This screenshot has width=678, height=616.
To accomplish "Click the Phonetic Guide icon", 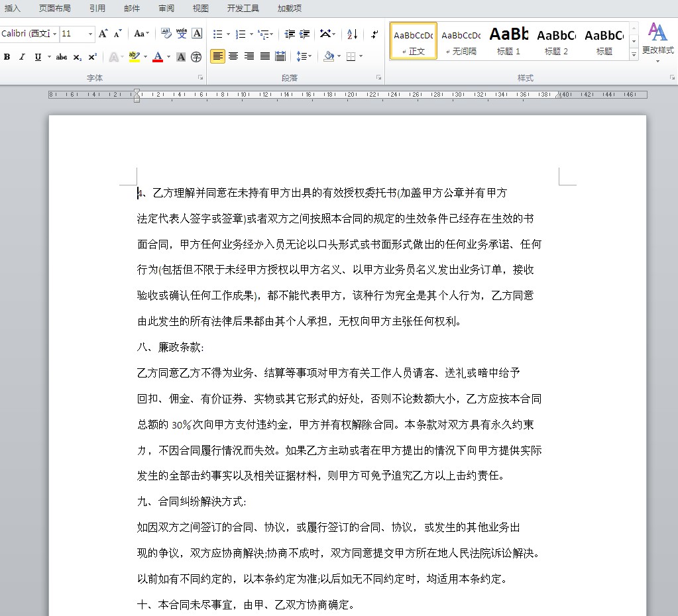I will [x=181, y=32].
